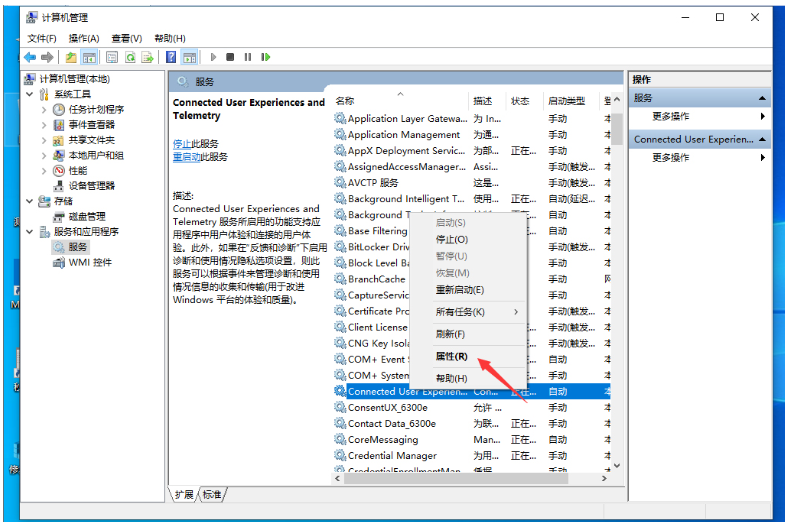This screenshot has width=785, height=522.
Task: Expand the 任务计划程序 node arrow
Action: tap(44, 110)
